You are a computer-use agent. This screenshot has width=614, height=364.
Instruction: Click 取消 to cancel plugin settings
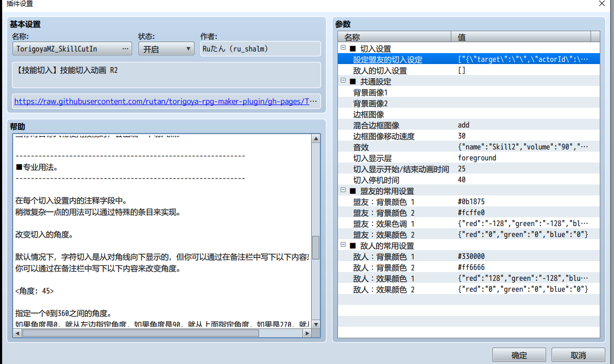pyautogui.click(x=578, y=355)
